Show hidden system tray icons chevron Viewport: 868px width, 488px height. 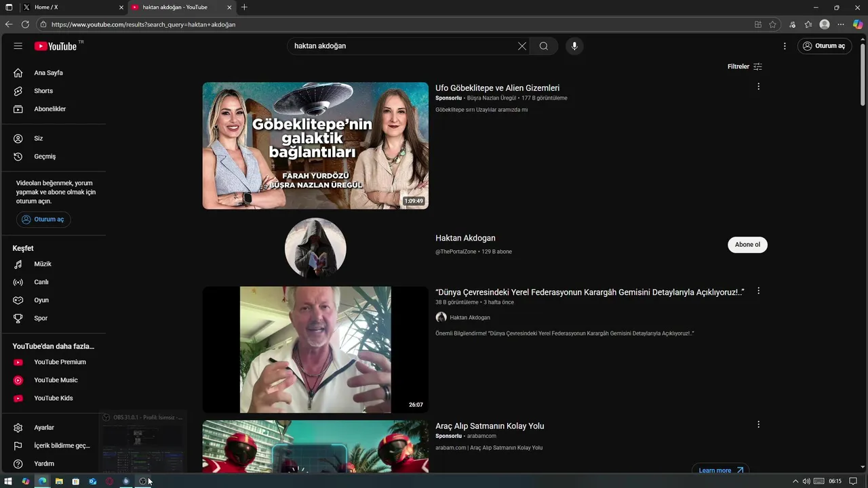click(x=795, y=481)
